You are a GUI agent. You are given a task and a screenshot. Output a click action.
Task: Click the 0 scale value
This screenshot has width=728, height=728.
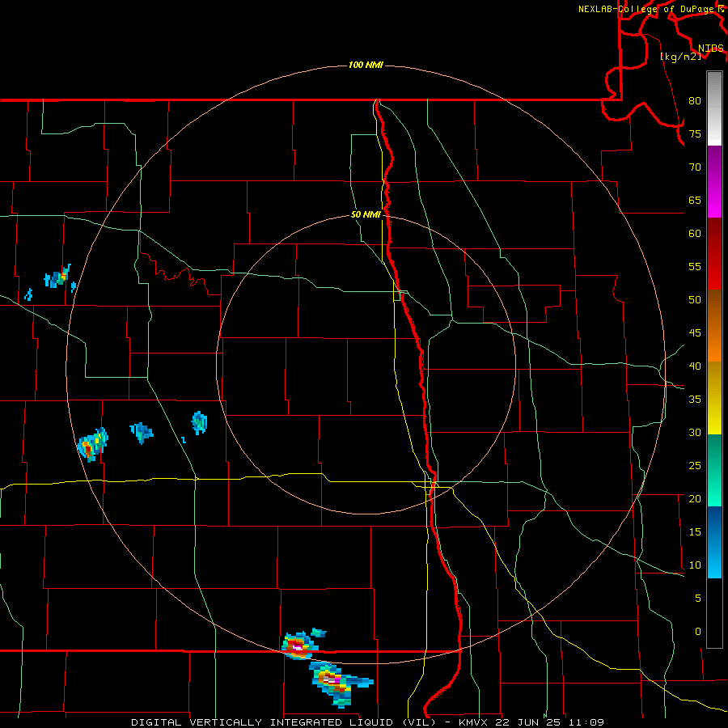click(x=698, y=632)
